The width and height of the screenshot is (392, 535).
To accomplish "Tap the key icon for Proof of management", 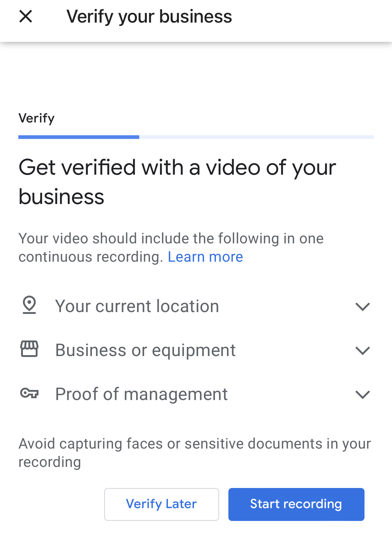I will click(29, 393).
